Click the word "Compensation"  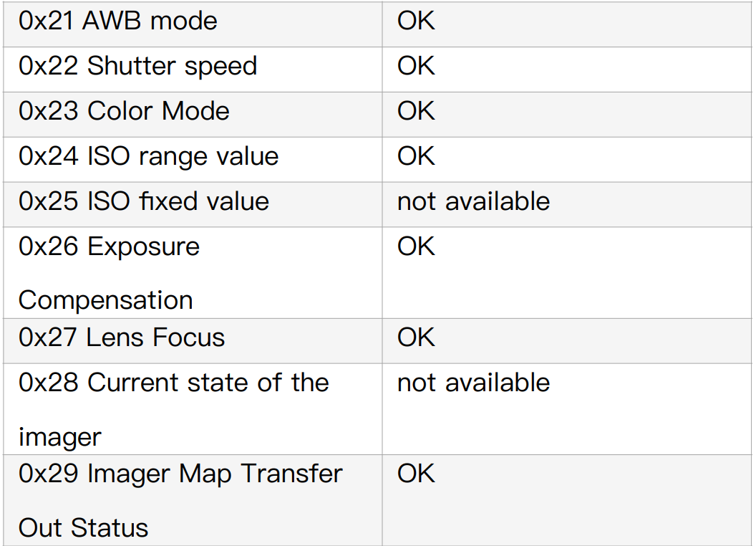click(x=105, y=300)
